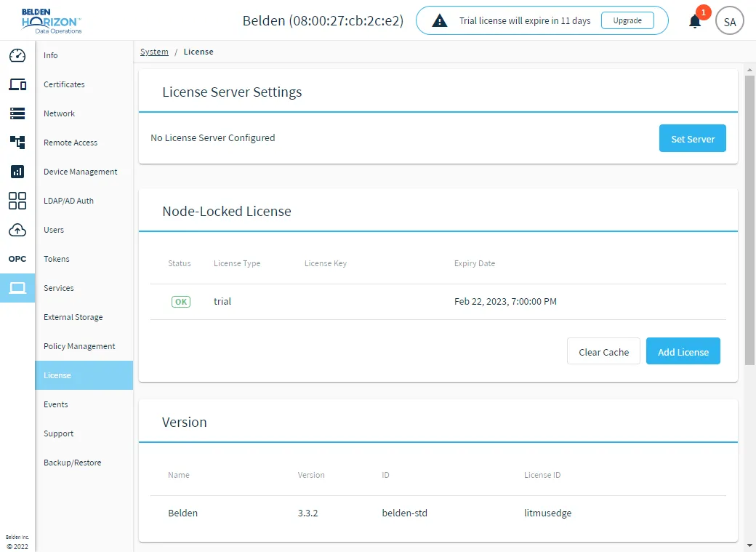756x552 pixels.
Task: Click the Belden Horizon logo
Action: 52,21
